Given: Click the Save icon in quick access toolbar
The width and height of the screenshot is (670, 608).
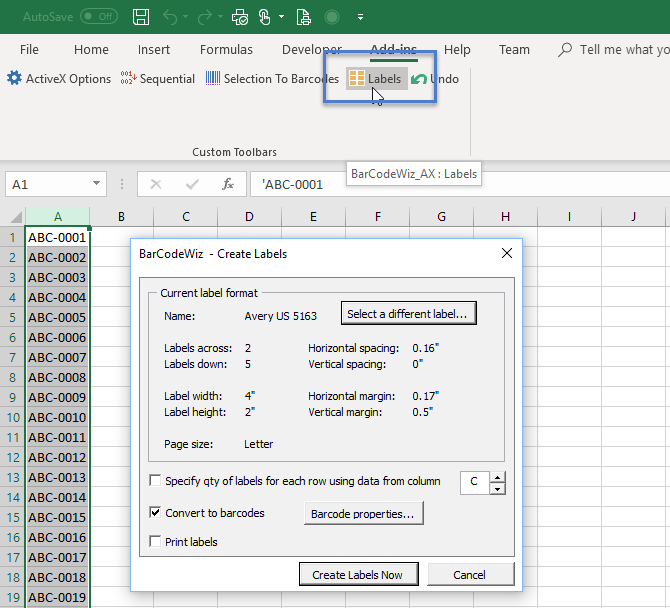Looking at the screenshot, I should pyautogui.click(x=141, y=17).
